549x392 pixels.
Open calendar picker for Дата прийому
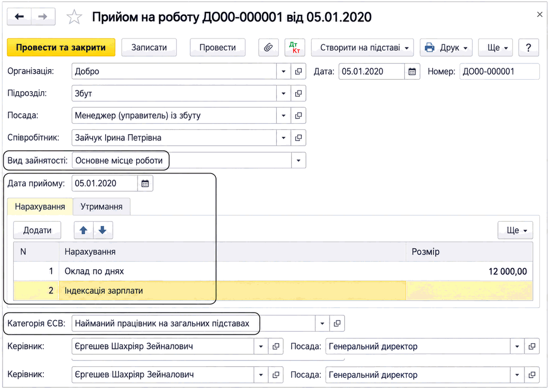coord(145,184)
